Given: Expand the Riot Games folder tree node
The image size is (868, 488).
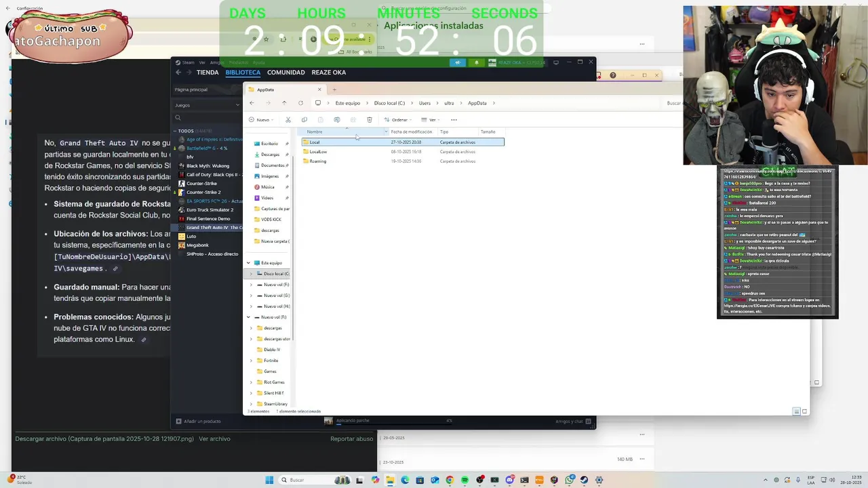Looking at the screenshot, I should pos(251,382).
